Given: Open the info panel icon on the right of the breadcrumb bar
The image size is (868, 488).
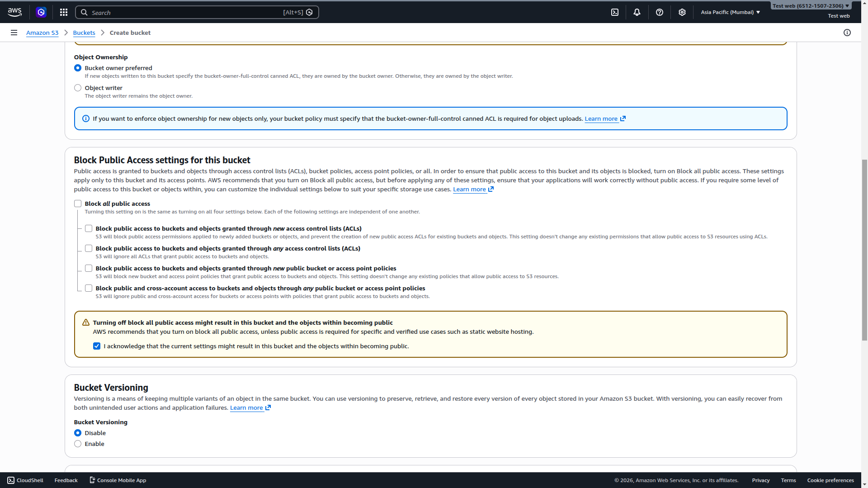Looking at the screenshot, I should (x=847, y=33).
